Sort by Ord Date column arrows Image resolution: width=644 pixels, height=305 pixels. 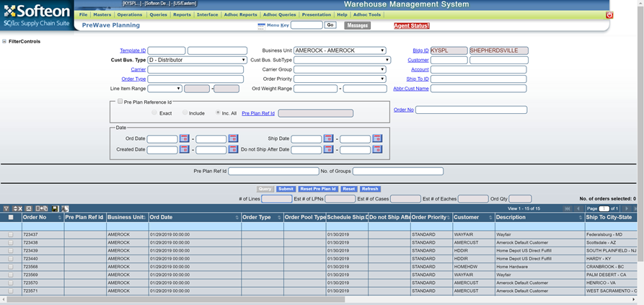(x=237, y=217)
